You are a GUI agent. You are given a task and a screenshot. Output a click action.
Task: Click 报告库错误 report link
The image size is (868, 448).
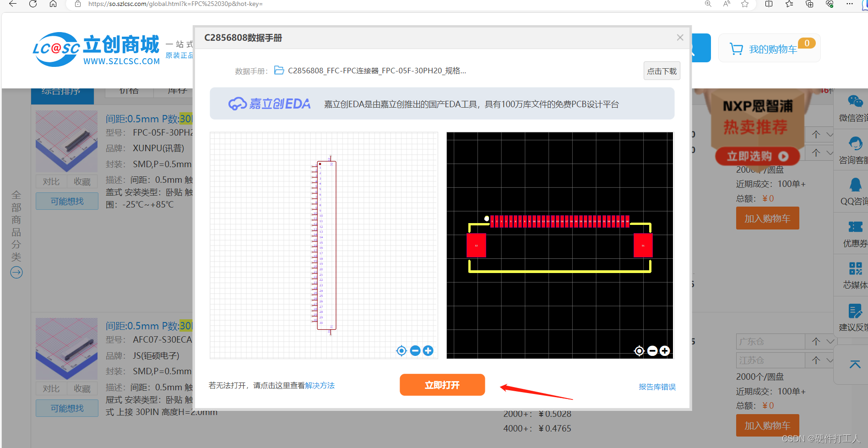(x=657, y=387)
